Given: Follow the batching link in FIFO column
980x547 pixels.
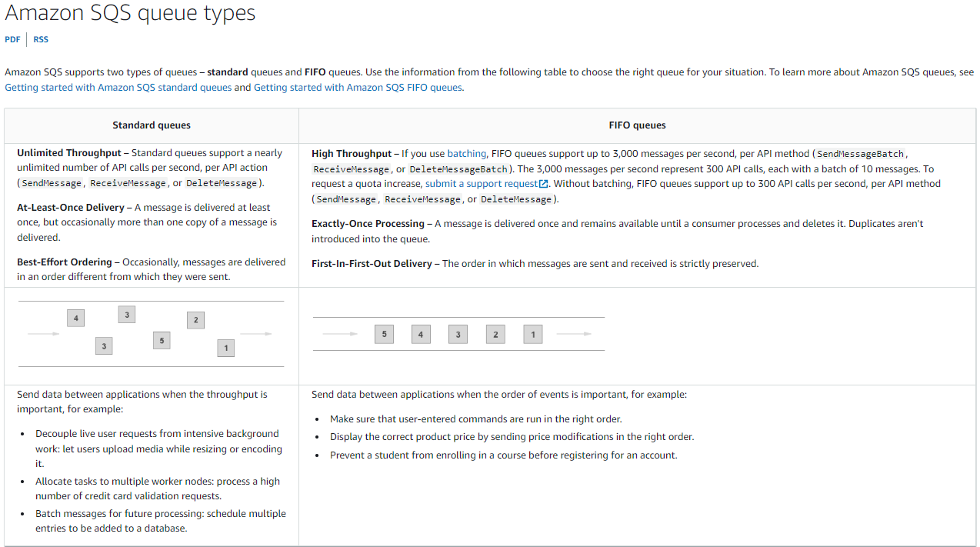Looking at the screenshot, I should point(466,154).
